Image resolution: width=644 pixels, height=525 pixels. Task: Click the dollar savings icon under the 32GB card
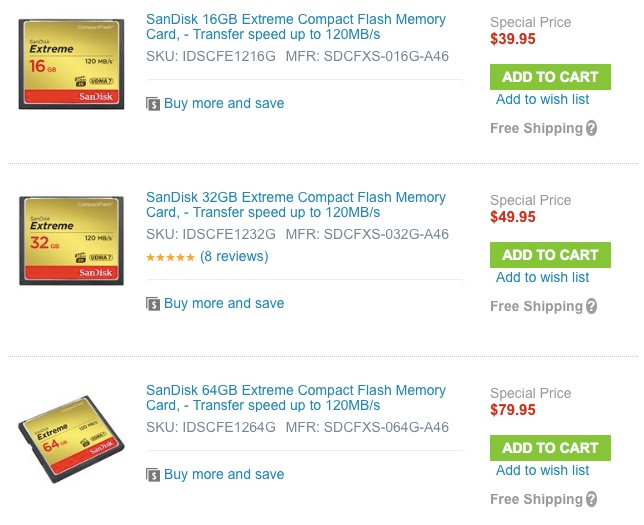tap(153, 304)
